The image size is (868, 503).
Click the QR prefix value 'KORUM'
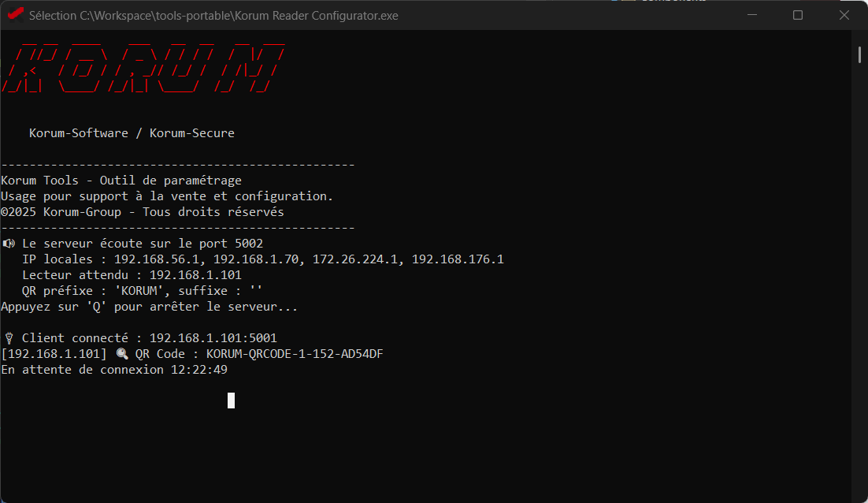point(139,291)
